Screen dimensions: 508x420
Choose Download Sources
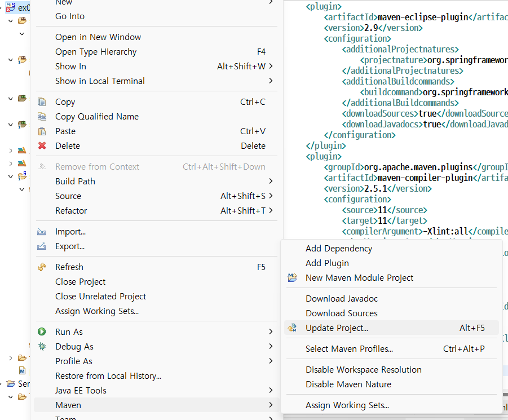coord(342,313)
